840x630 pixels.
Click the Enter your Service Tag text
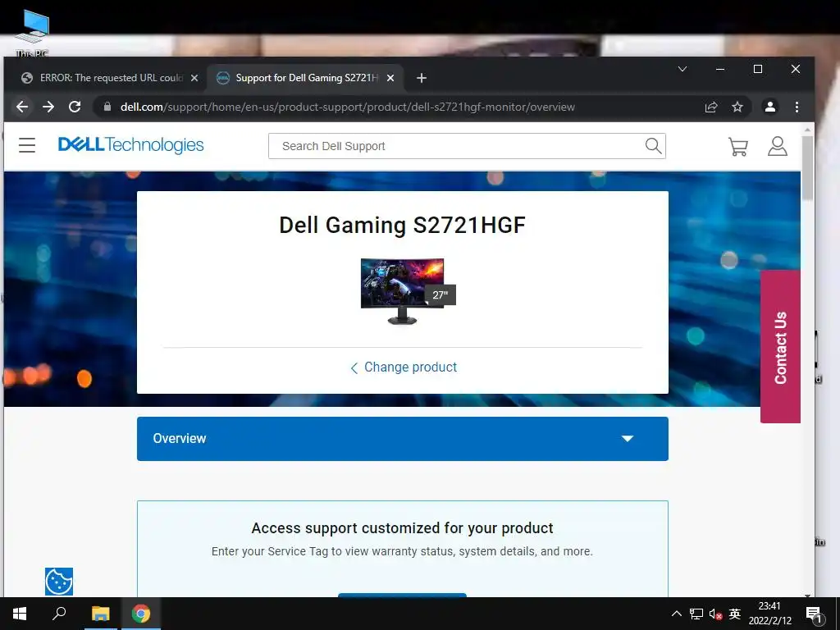pos(402,551)
